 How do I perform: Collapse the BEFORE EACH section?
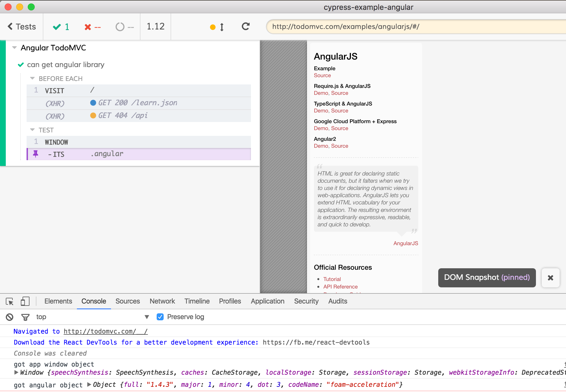[x=32, y=79]
